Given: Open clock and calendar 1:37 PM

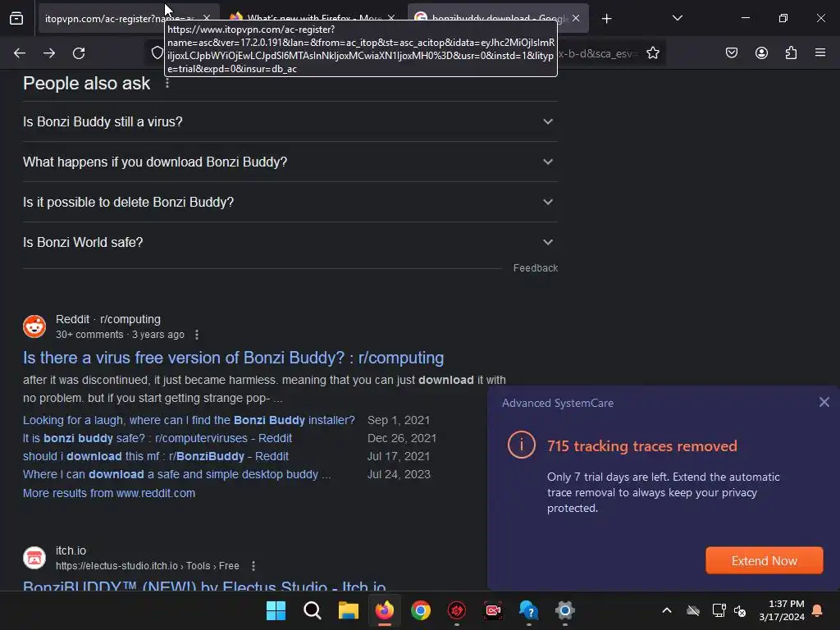Looking at the screenshot, I should [782, 610].
